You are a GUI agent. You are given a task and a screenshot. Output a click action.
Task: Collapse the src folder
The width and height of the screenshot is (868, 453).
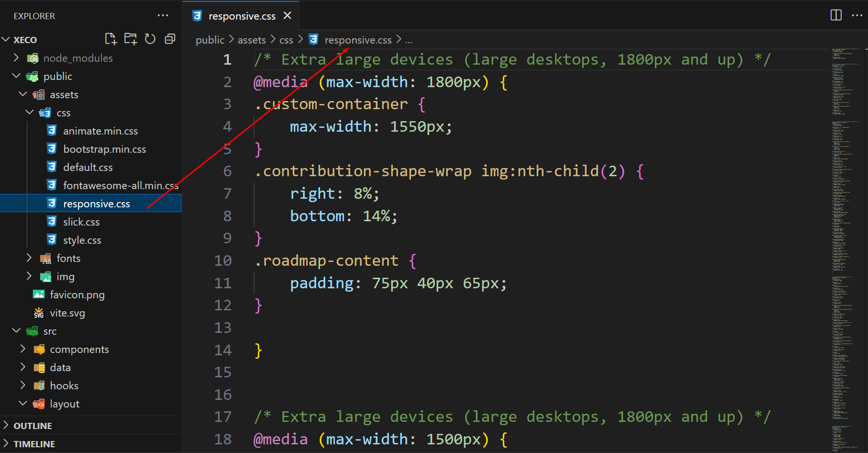click(x=16, y=331)
